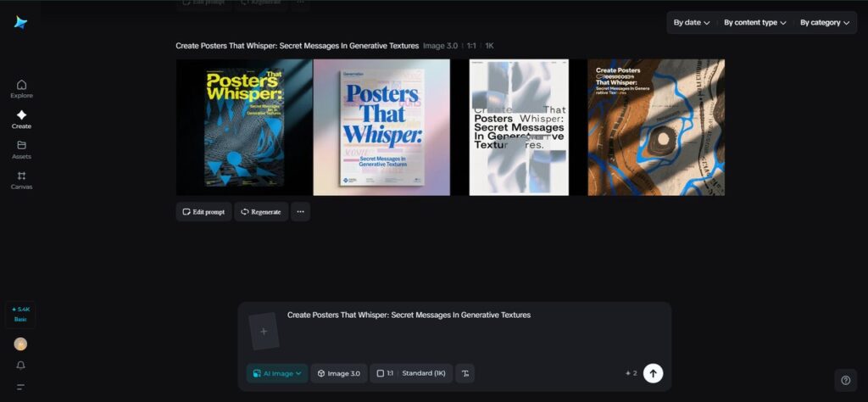Open the brown and blue topographic poster thumbnail
The image size is (868, 402).
(656, 127)
